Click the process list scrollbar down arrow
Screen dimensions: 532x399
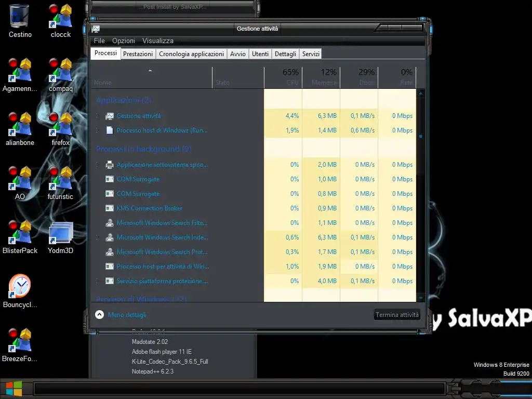pos(421,298)
